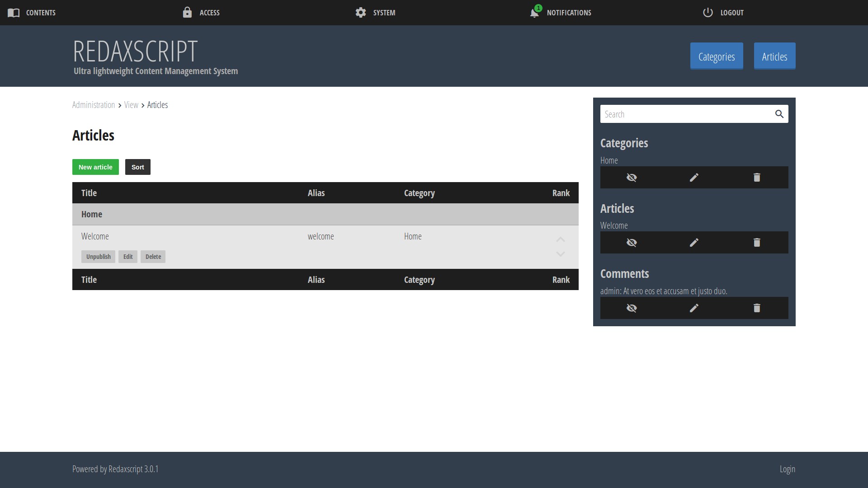868x488 pixels.
Task: Click the Notifications bell icon
Action: (x=534, y=13)
